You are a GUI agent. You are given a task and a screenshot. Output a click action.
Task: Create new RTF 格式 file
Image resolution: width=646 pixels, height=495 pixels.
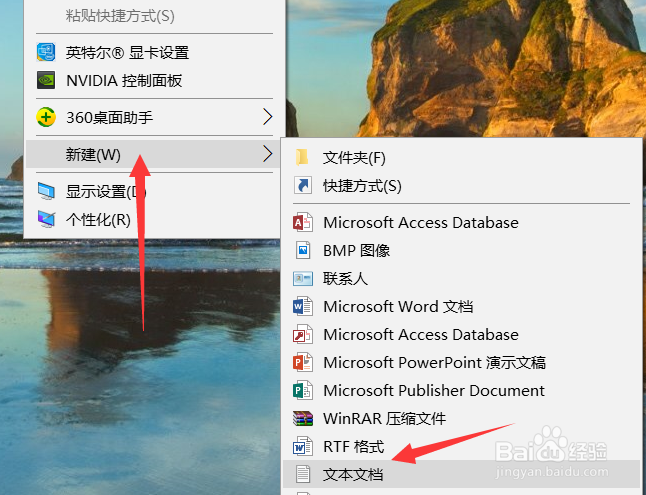[461, 447]
